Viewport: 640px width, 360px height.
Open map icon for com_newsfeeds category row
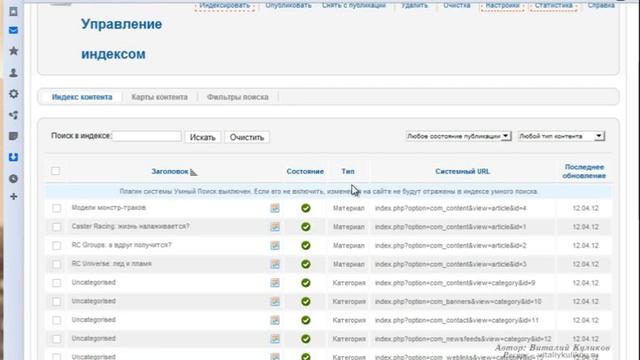(x=275, y=339)
